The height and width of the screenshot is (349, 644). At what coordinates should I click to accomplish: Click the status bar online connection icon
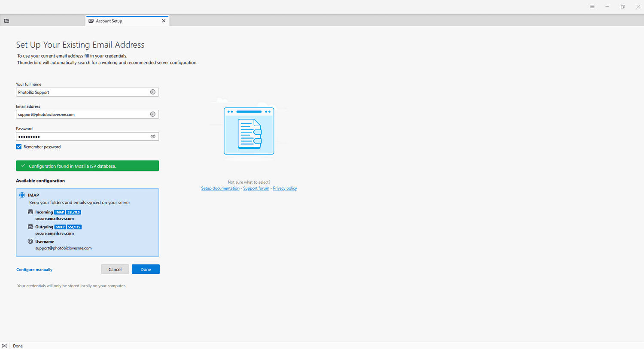5,346
